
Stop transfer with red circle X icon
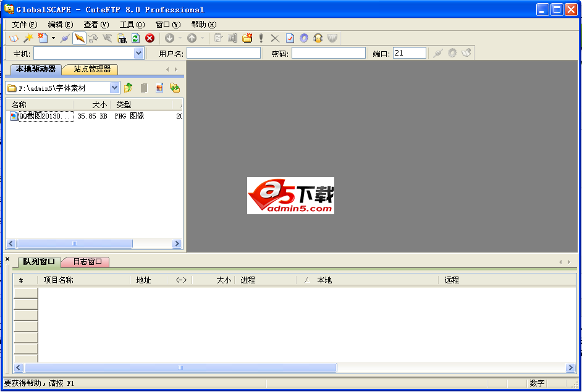[x=150, y=38]
